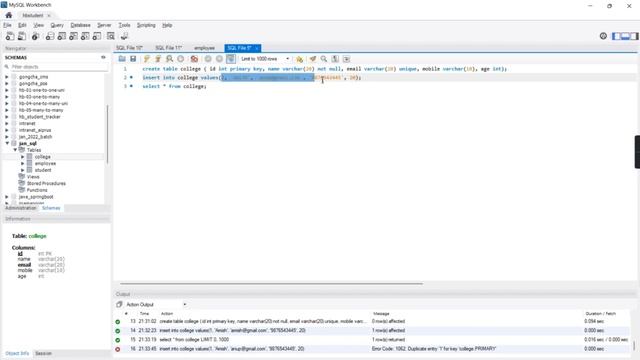Execute the script with the lightning icon
The width and height of the screenshot is (640, 360).
(147, 59)
